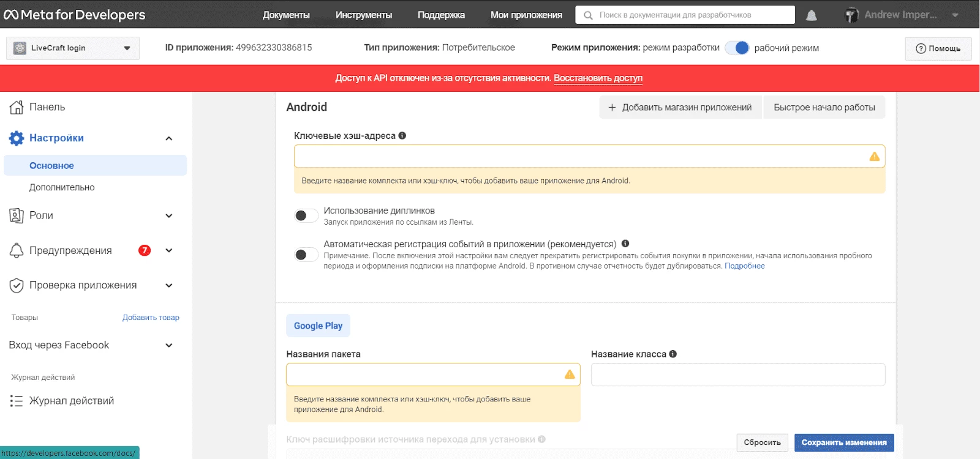Select the Google Play tab
Screen dimensions: 980x459
[x=318, y=326]
